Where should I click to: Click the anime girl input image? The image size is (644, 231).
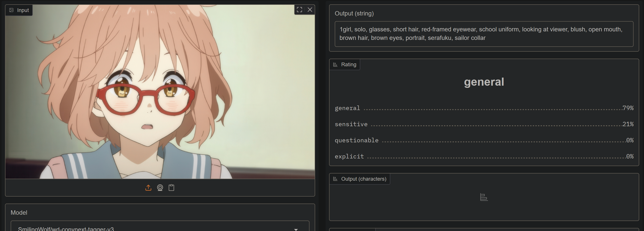click(x=160, y=92)
